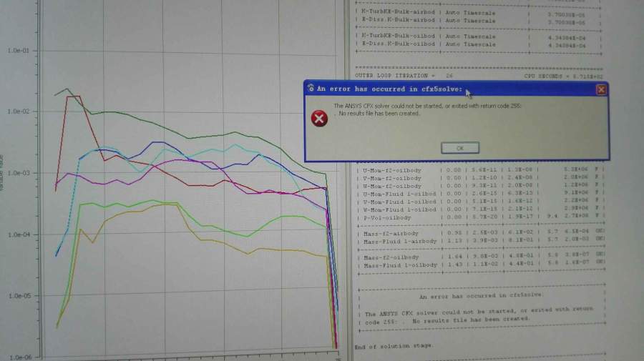Click 'End of solution stage.' in the log
This screenshot has width=644, height=361.
pyautogui.click(x=393, y=346)
